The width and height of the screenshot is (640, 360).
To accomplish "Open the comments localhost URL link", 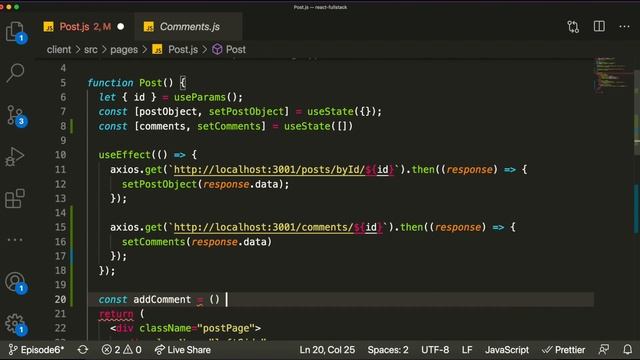I will (x=278, y=227).
